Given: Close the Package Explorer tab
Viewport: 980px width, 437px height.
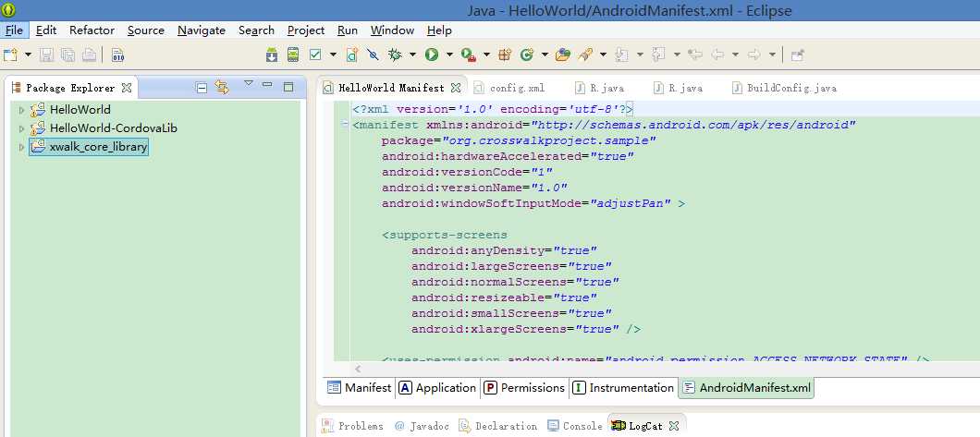Looking at the screenshot, I should [x=127, y=88].
